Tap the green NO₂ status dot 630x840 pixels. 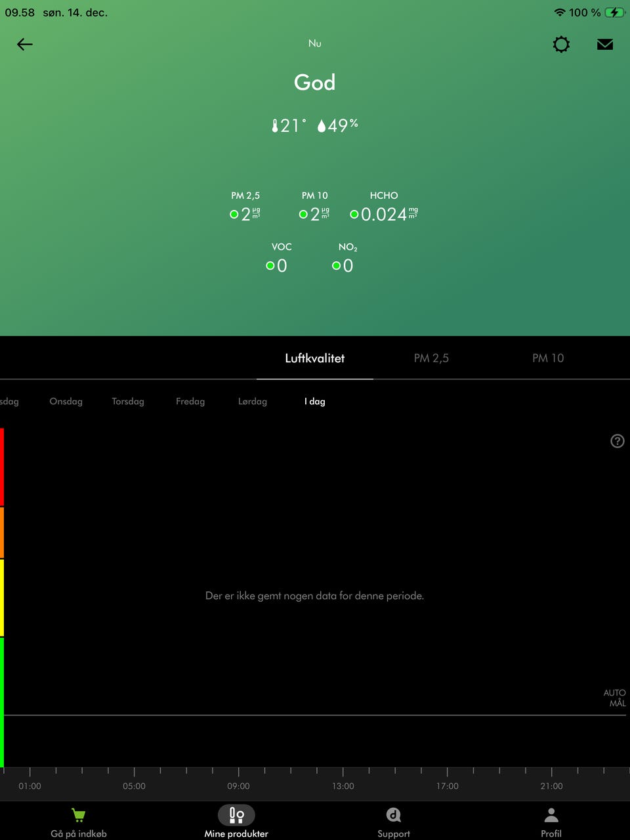coord(336,266)
